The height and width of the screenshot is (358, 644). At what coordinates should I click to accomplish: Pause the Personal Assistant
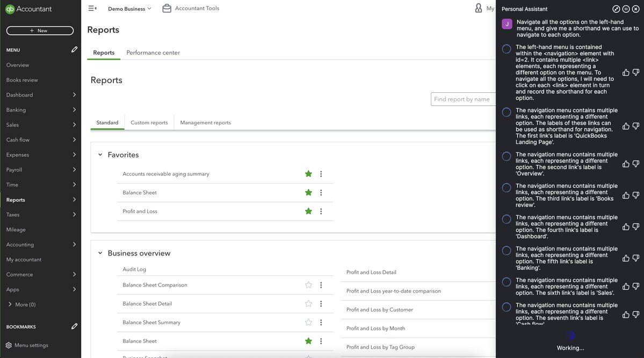626,9
